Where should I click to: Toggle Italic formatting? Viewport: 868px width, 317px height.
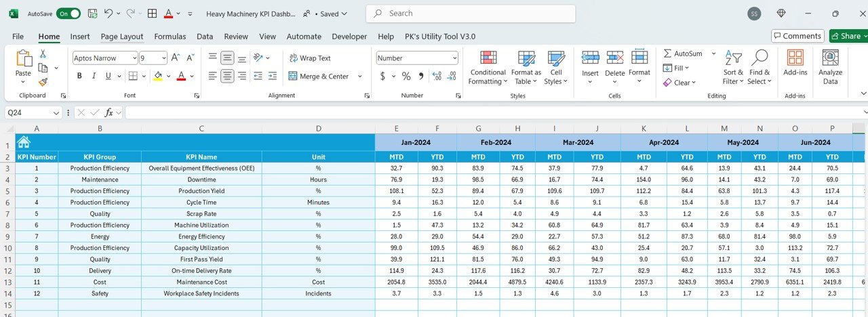coord(94,77)
